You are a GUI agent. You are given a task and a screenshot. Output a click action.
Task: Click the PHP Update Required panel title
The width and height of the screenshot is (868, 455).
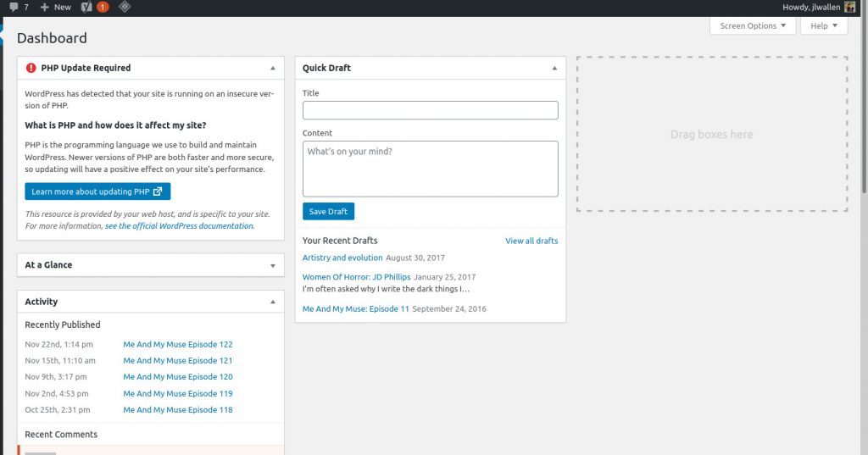(x=86, y=68)
